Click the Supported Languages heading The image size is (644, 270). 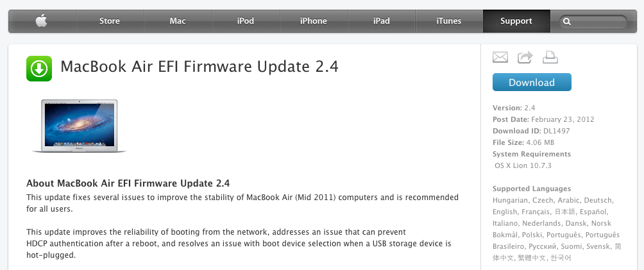532,189
